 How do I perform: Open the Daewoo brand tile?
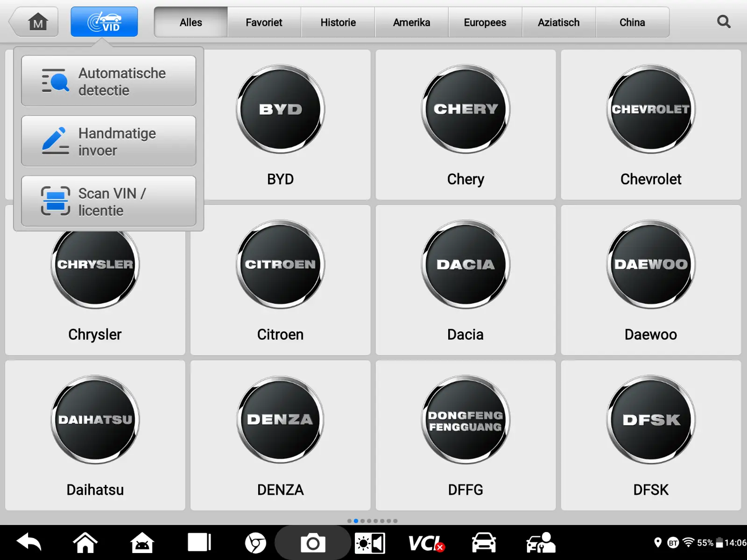[651, 280]
